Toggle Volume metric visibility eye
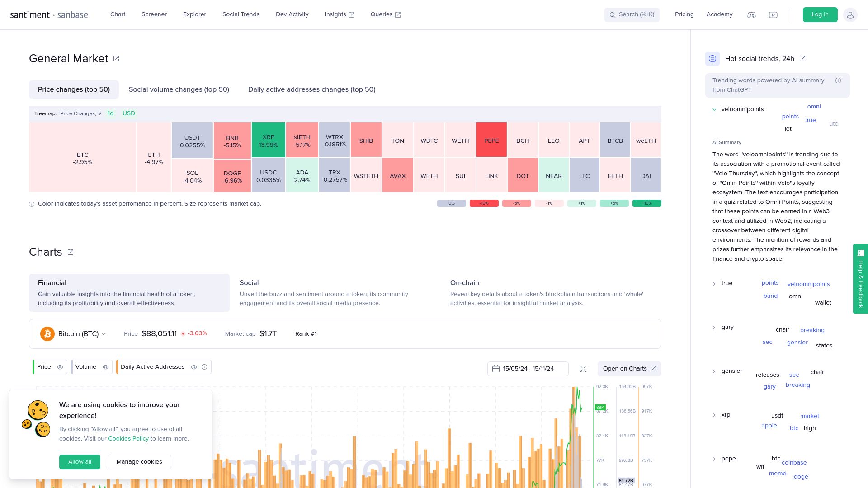This screenshot has width=868, height=488. tap(105, 367)
